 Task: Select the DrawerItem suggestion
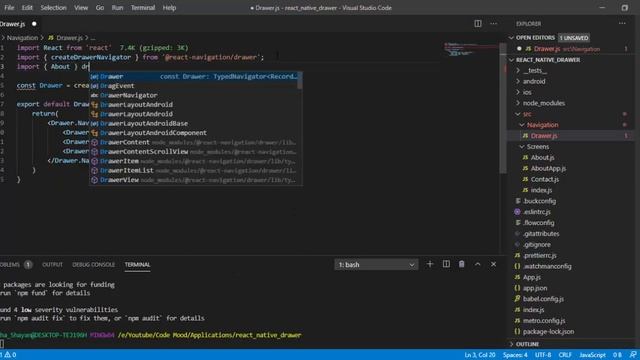point(196,161)
